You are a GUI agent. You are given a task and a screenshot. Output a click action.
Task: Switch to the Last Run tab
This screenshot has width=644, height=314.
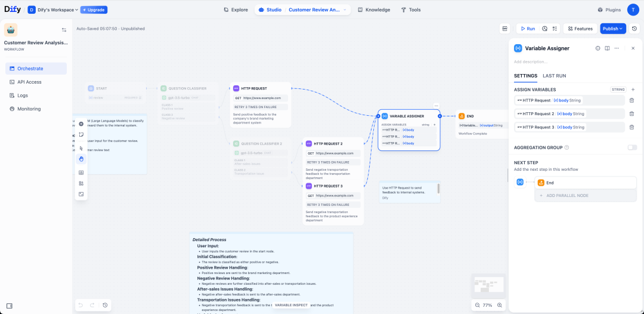554,76
